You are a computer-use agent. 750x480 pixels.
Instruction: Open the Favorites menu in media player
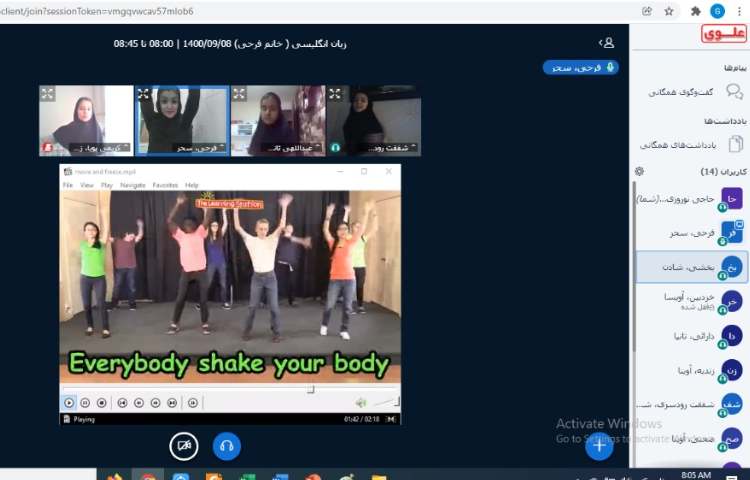[x=166, y=185]
